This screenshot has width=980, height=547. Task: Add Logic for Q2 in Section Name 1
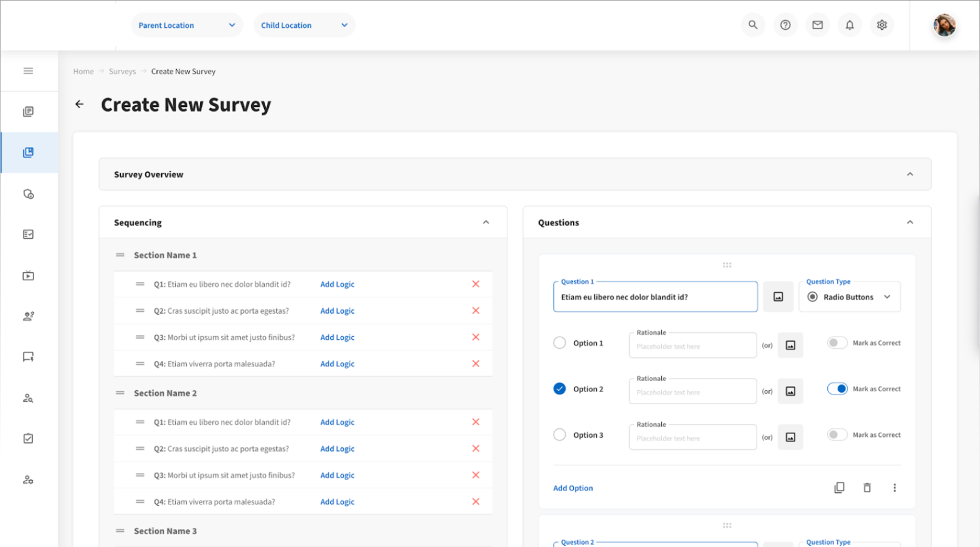337,311
